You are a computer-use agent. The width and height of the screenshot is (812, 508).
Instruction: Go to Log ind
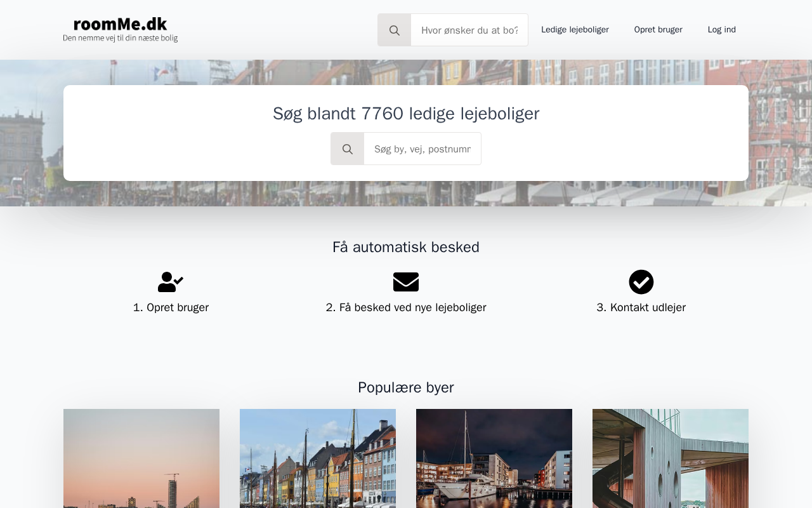click(722, 30)
